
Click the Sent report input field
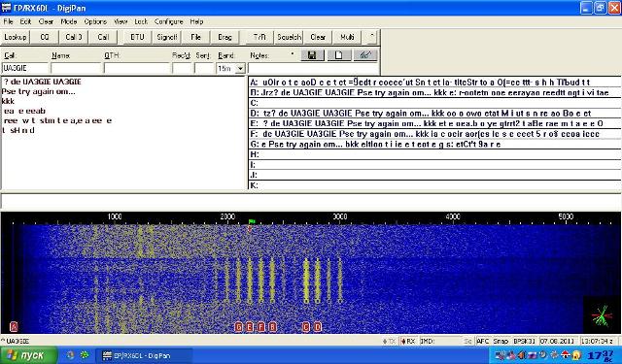tap(204, 68)
